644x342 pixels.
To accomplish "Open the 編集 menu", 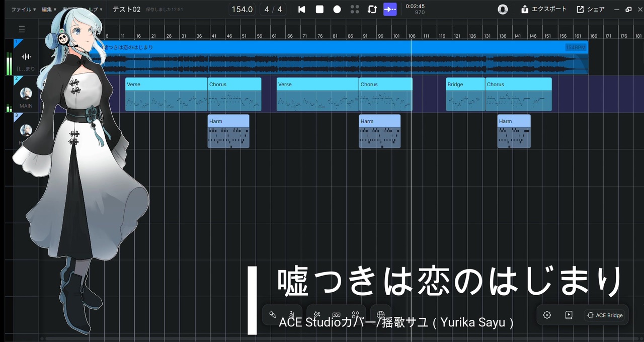I will (x=49, y=10).
